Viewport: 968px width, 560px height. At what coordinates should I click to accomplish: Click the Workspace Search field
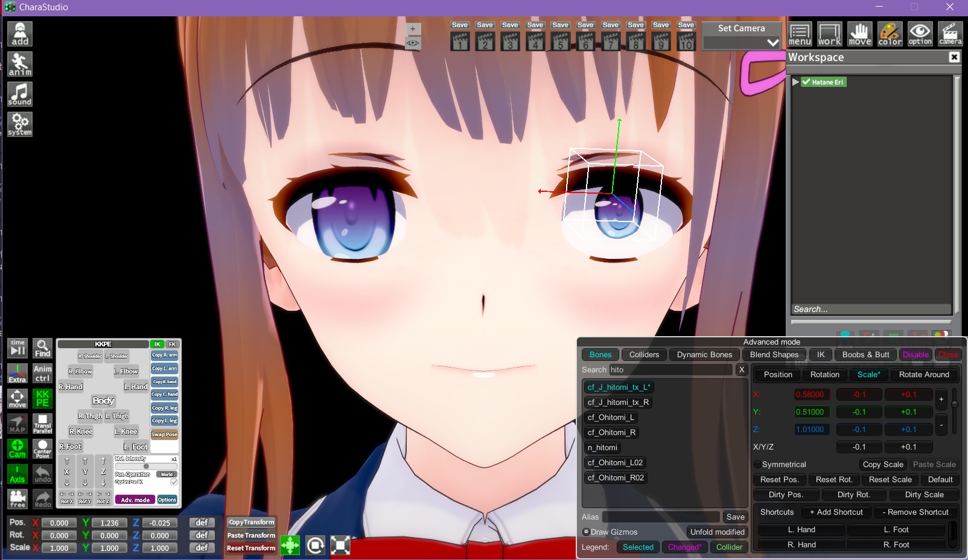point(871,309)
